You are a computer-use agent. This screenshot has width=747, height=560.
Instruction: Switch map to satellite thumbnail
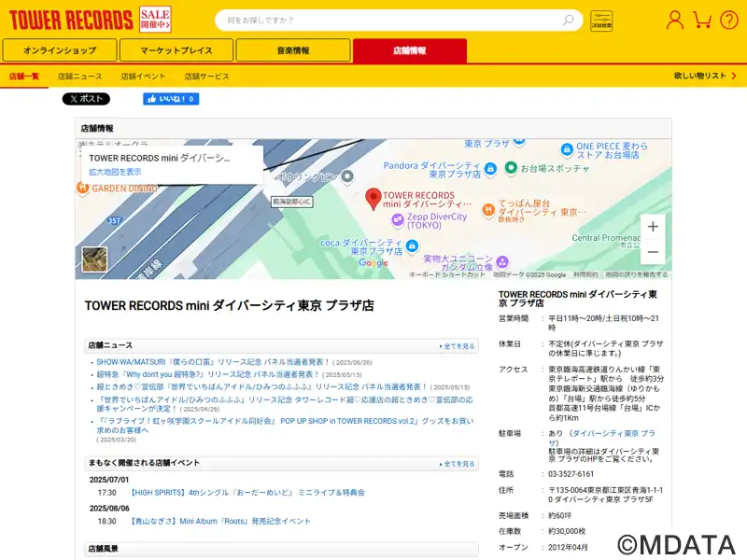tap(94, 259)
